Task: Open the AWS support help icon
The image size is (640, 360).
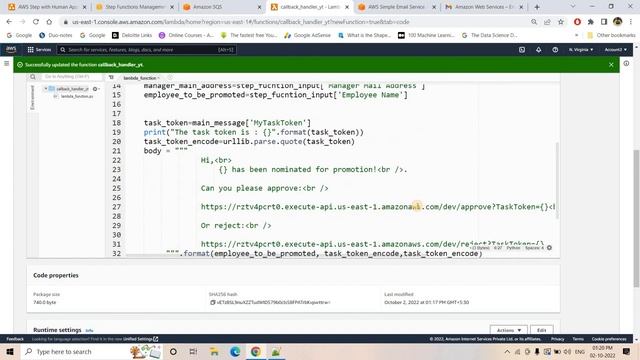Action: (x=555, y=49)
